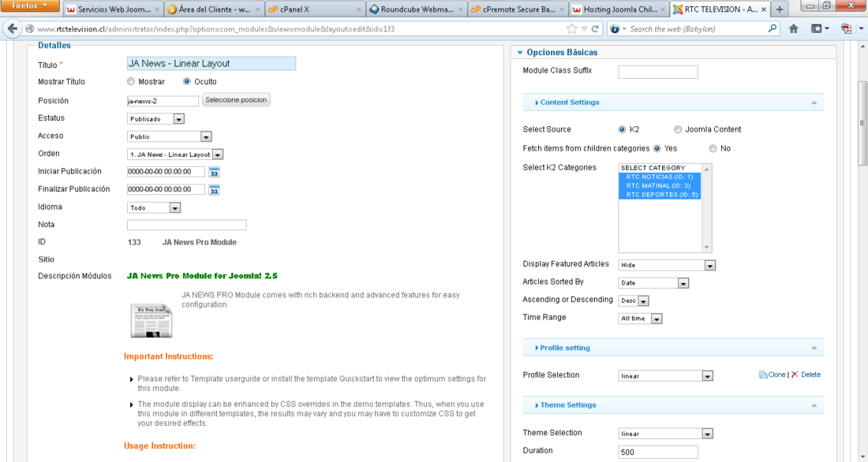Click the Delete profile icon link
Viewport: 868px width, 462px height.
point(806,374)
